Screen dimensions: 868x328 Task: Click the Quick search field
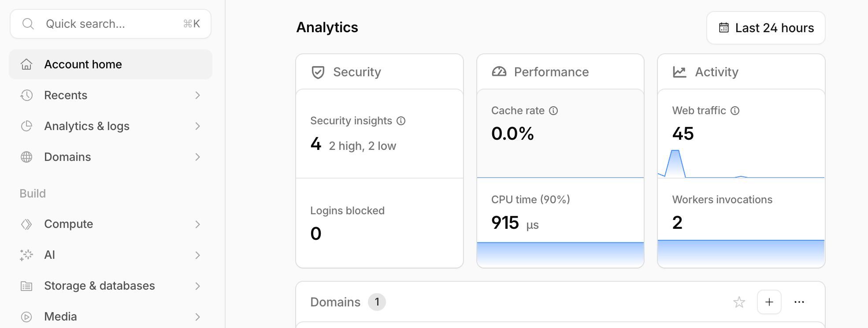(x=110, y=24)
